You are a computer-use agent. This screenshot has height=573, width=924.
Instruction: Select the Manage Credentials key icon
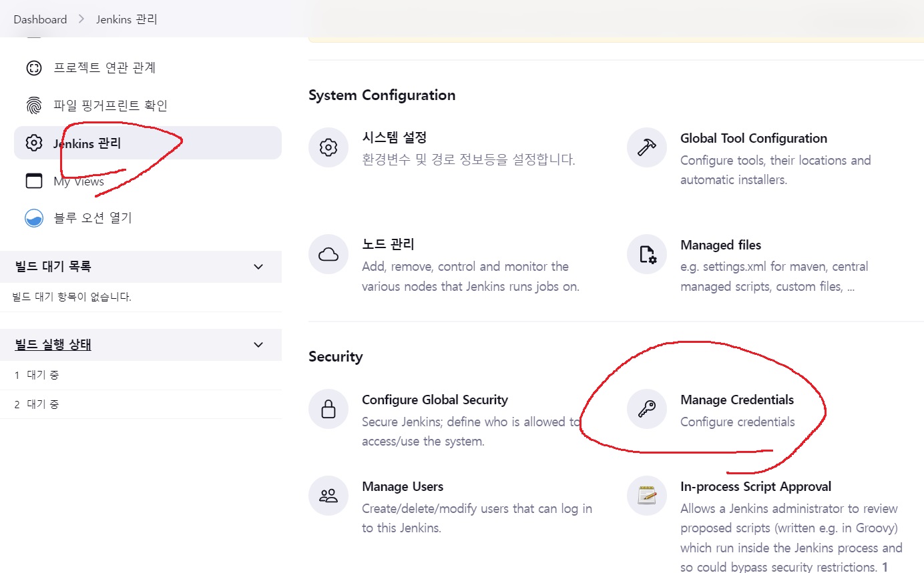(647, 409)
